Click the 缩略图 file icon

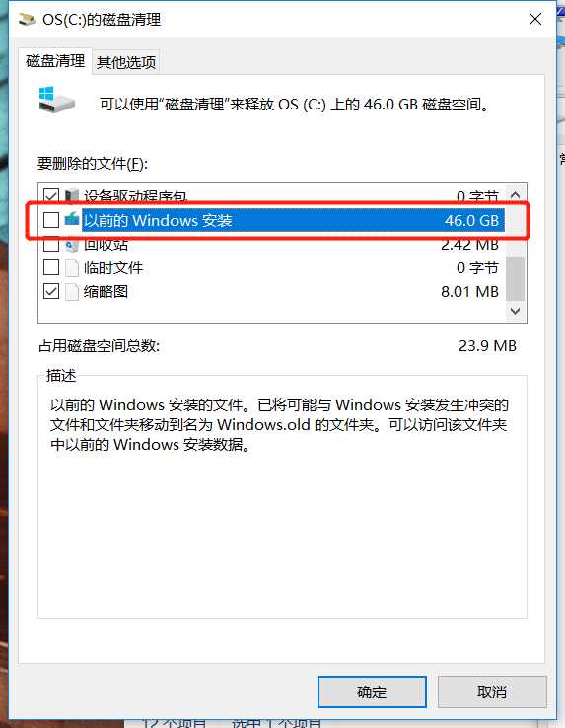[x=72, y=292]
